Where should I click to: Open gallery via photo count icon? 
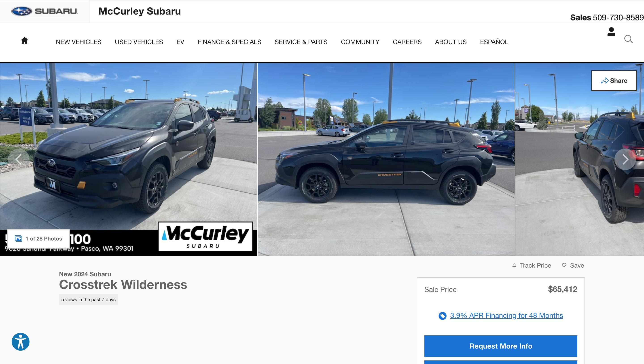coord(19,238)
